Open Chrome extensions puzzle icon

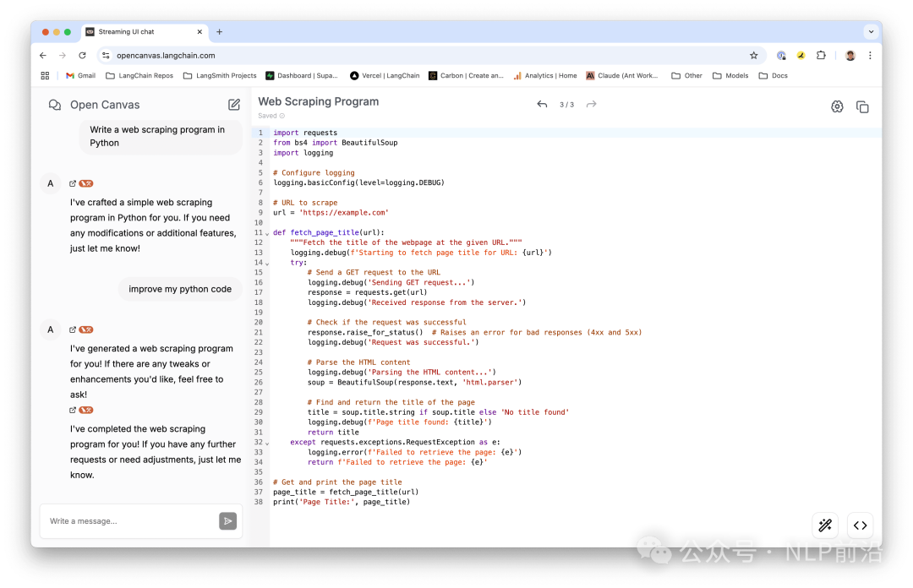[x=821, y=55]
